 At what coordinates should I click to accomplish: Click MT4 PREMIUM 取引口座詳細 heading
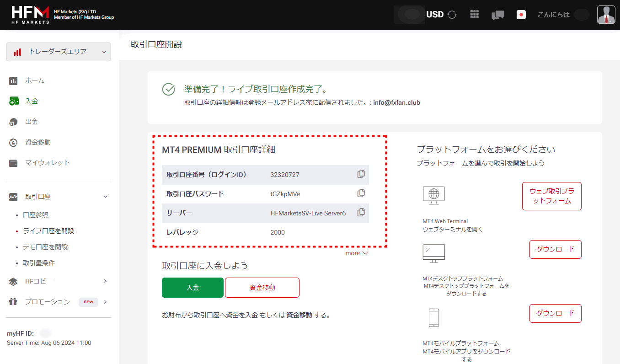[219, 150]
